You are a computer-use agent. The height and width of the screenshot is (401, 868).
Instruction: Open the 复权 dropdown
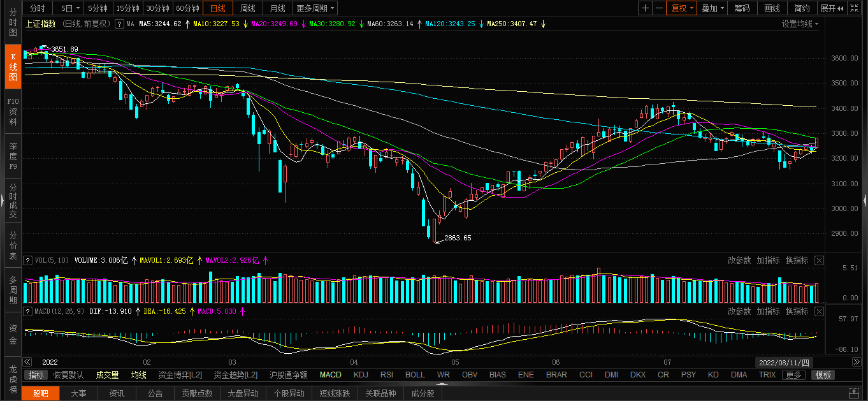point(682,8)
